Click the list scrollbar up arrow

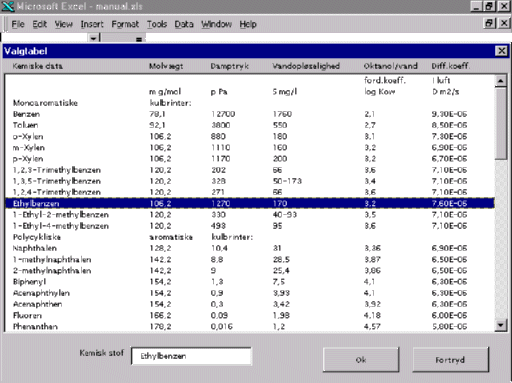[501, 81]
